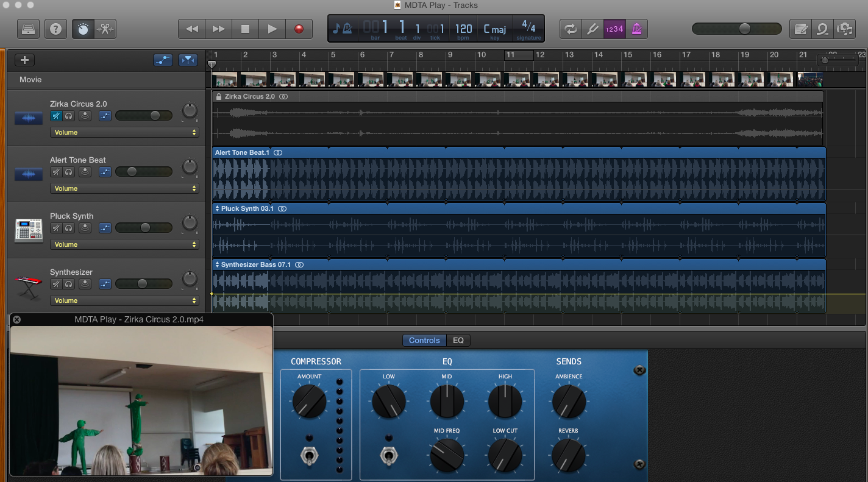Enable the 1234 count-in toggle

click(614, 28)
